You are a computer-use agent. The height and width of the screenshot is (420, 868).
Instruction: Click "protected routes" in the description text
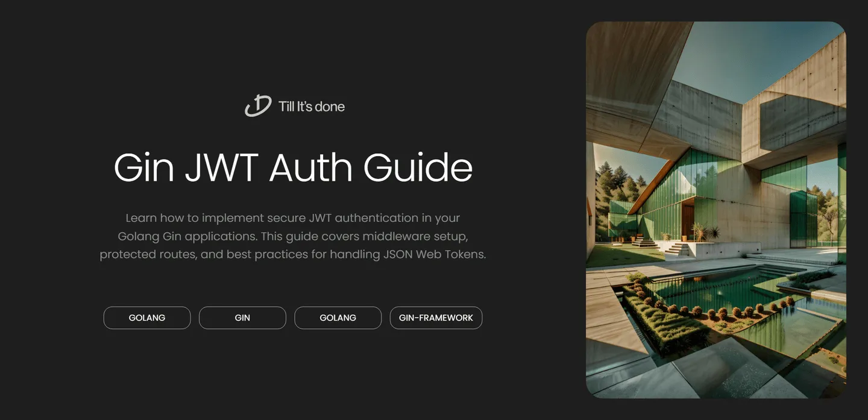point(148,254)
